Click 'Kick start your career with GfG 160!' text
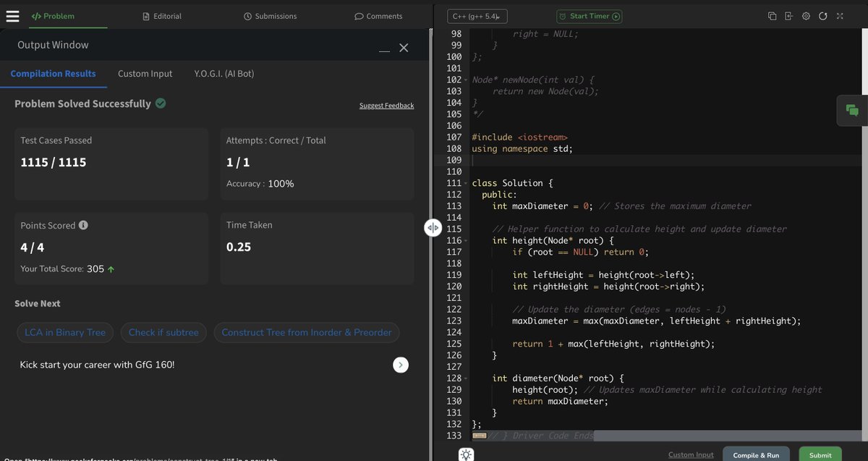Screen dimensions: 868x461 point(97,365)
